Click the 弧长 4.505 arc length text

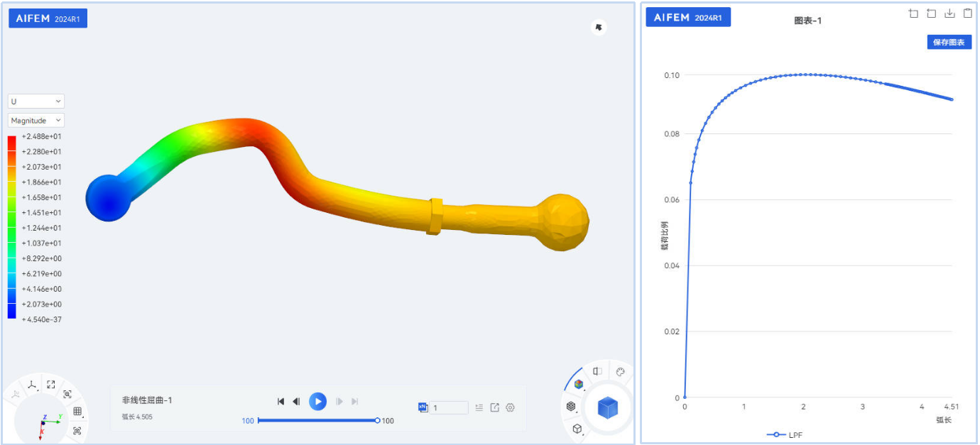click(x=137, y=417)
